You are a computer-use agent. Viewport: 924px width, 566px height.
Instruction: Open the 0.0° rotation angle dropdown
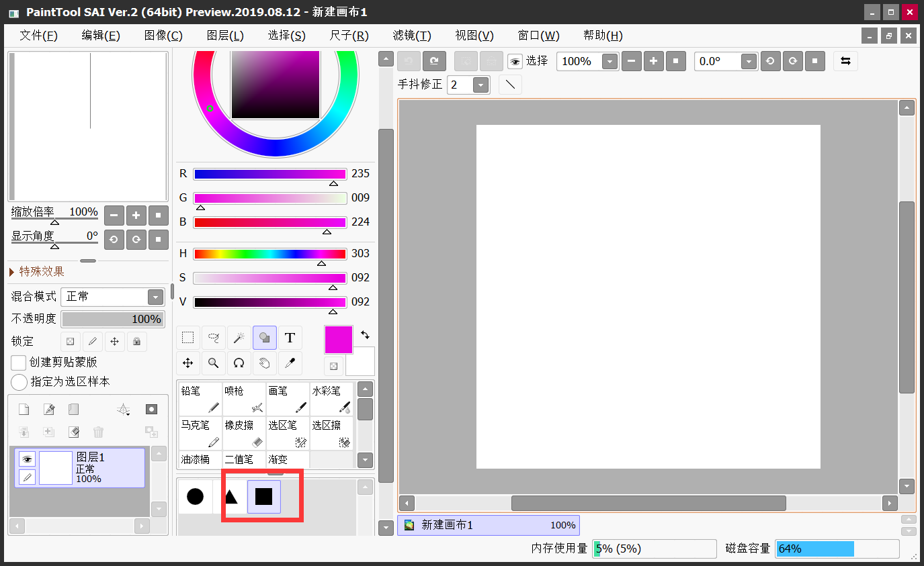click(749, 61)
